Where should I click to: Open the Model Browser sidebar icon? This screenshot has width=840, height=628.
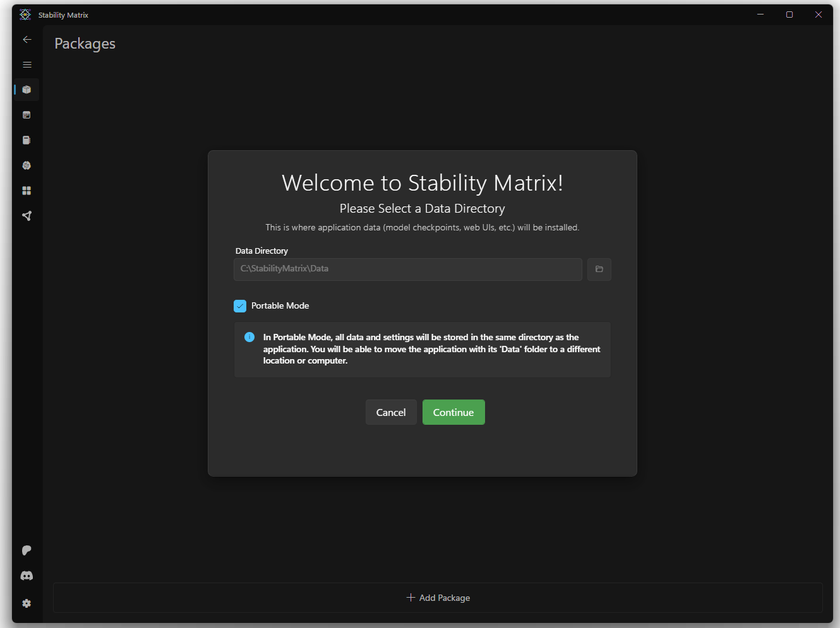click(27, 165)
